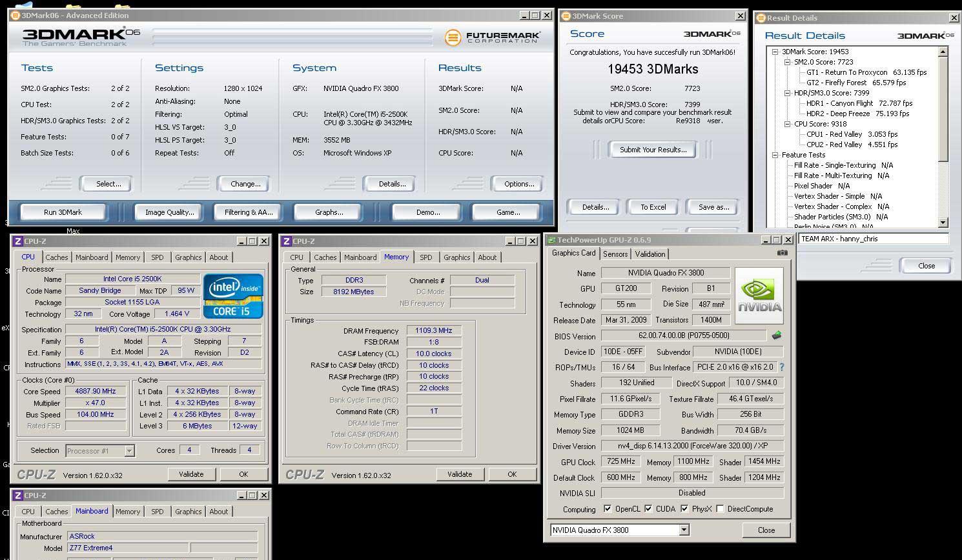Viewport: 962px width, 560px height.
Task: Click the CPU-Z Mainboard window title icon
Action: (17, 495)
